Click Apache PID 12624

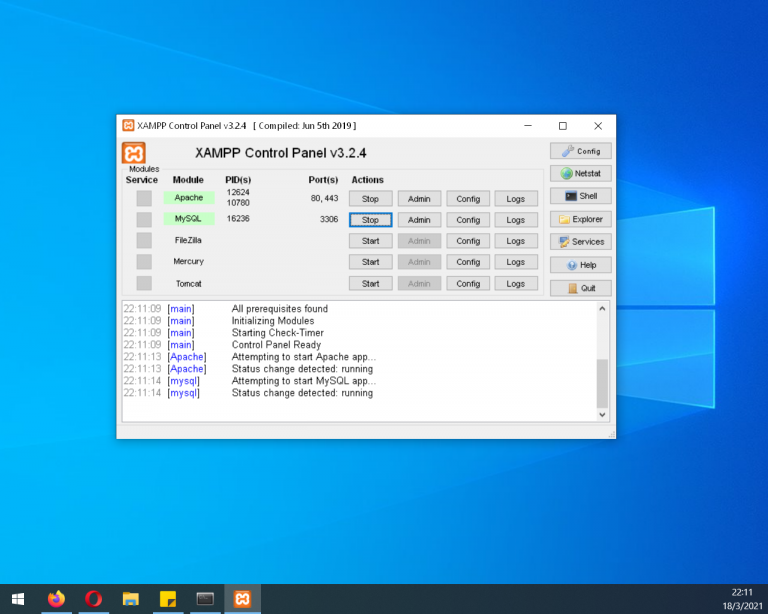pos(238,192)
